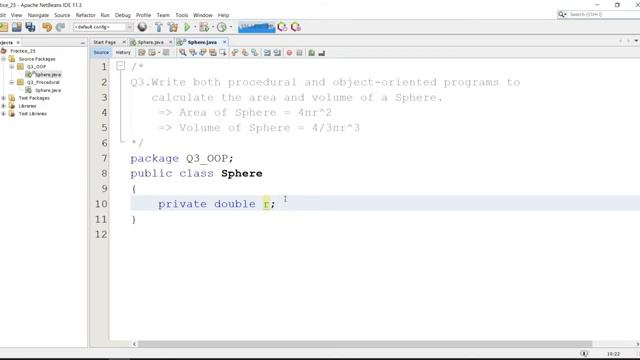Click the Find Next Occurrence editor icon
This screenshot has height=360, width=640.
pos(202,53)
